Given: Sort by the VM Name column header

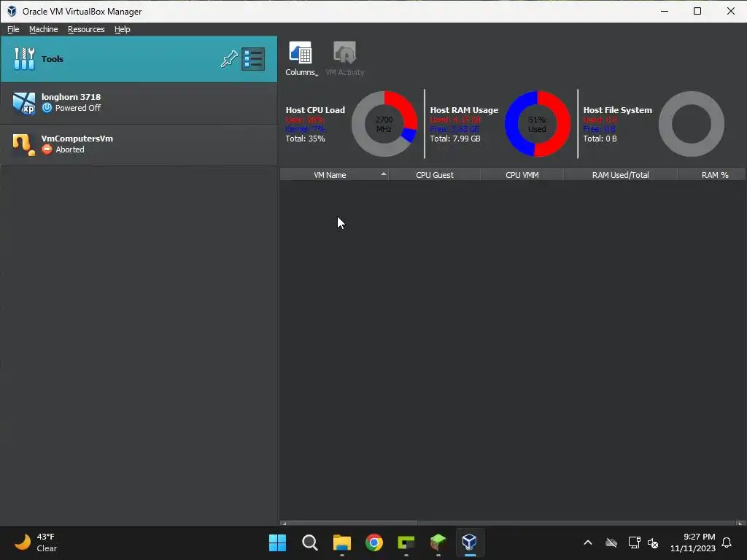Looking at the screenshot, I should pyautogui.click(x=334, y=175).
